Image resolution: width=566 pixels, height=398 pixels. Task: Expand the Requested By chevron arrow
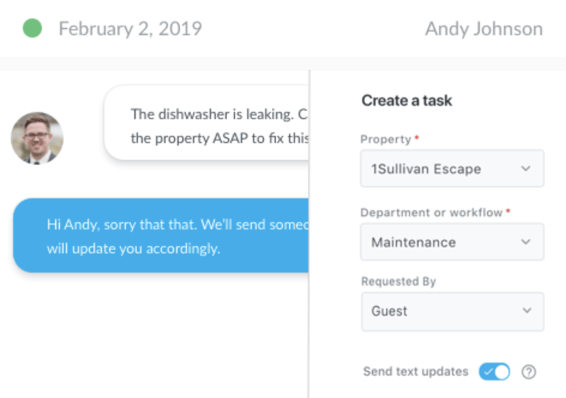point(527,311)
